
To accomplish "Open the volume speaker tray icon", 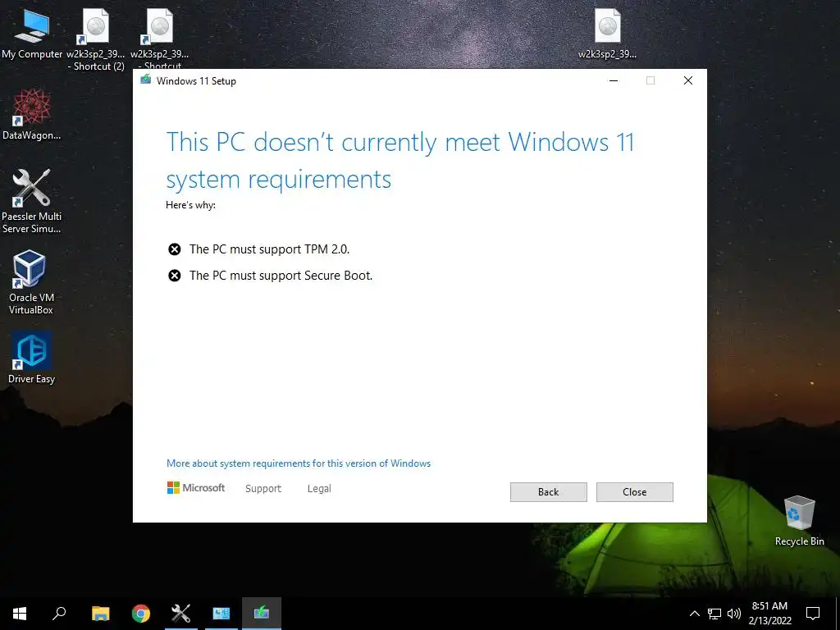I will pyautogui.click(x=734, y=614).
